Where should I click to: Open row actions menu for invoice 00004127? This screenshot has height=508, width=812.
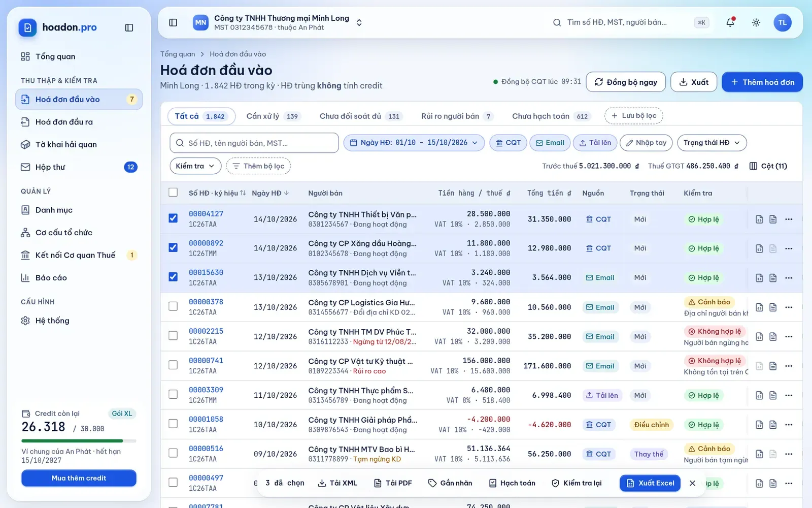[x=789, y=219]
